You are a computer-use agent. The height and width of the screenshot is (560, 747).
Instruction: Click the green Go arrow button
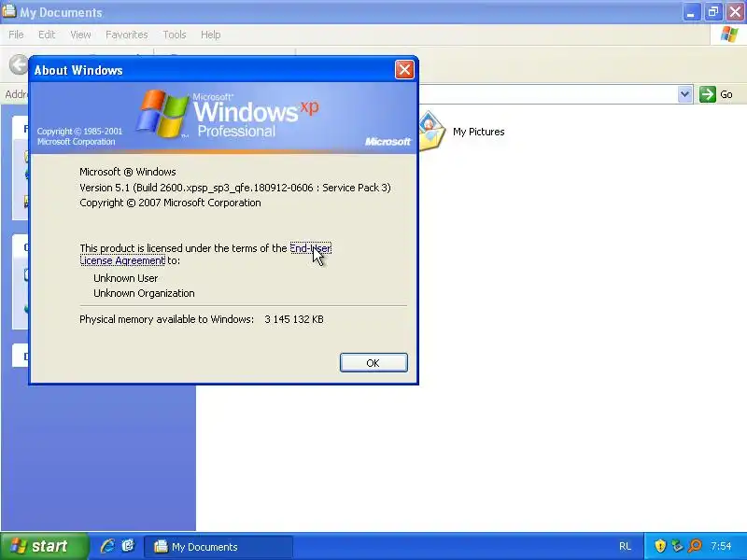pyautogui.click(x=708, y=94)
